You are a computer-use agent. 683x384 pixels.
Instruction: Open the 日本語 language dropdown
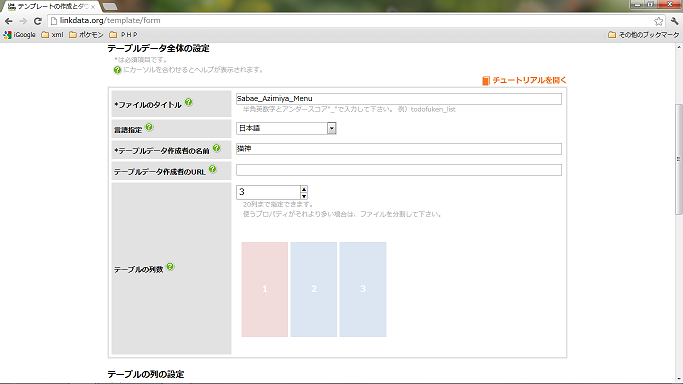click(286, 128)
